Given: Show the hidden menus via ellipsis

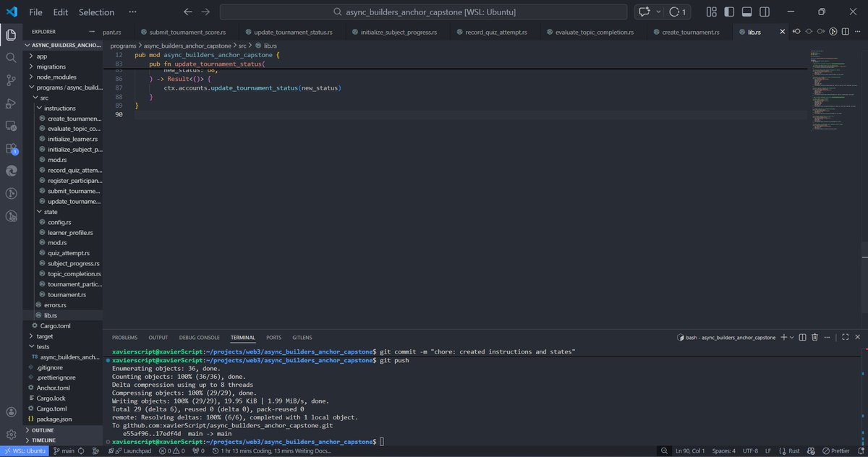Looking at the screenshot, I should pyautogui.click(x=132, y=12).
